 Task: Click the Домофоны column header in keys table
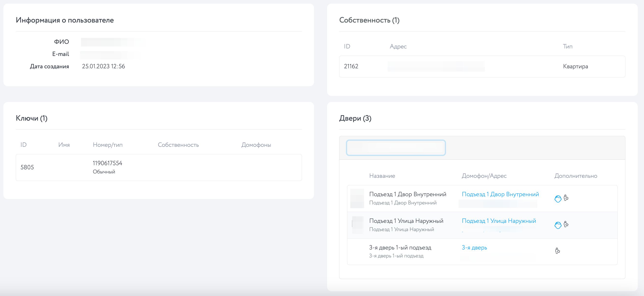(x=256, y=145)
